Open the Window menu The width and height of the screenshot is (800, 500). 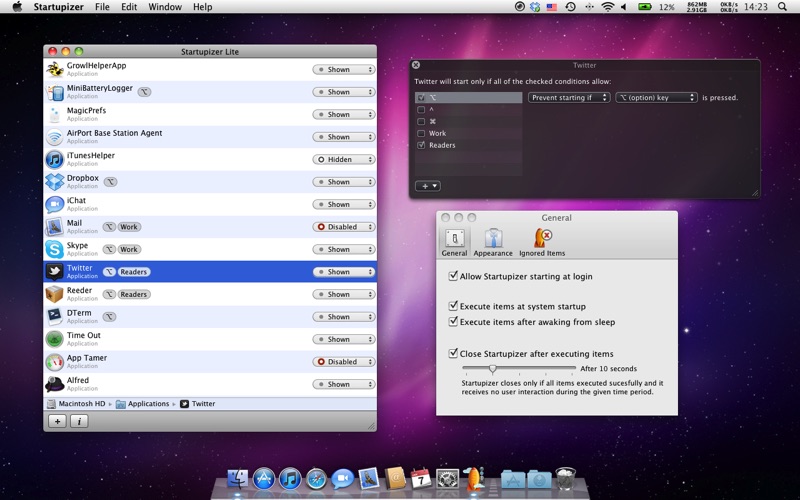coord(165,7)
